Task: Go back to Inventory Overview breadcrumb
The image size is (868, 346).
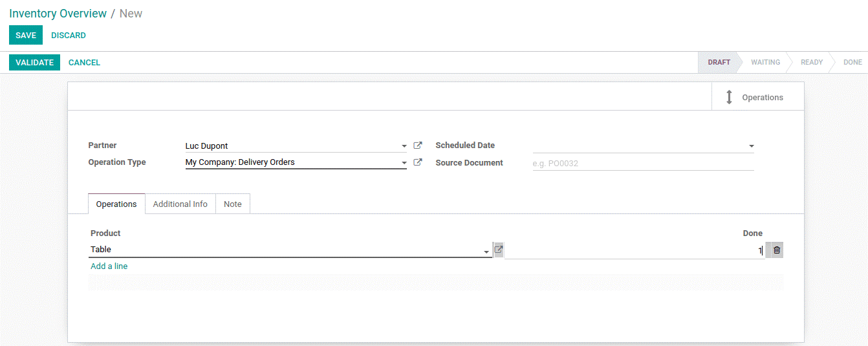Action: pos(58,14)
